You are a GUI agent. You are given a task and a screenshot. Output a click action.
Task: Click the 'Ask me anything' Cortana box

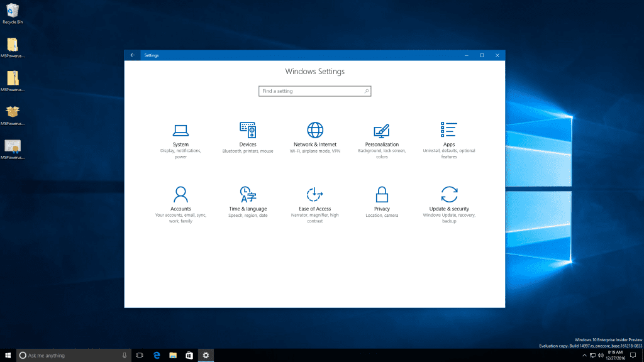[74, 356]
